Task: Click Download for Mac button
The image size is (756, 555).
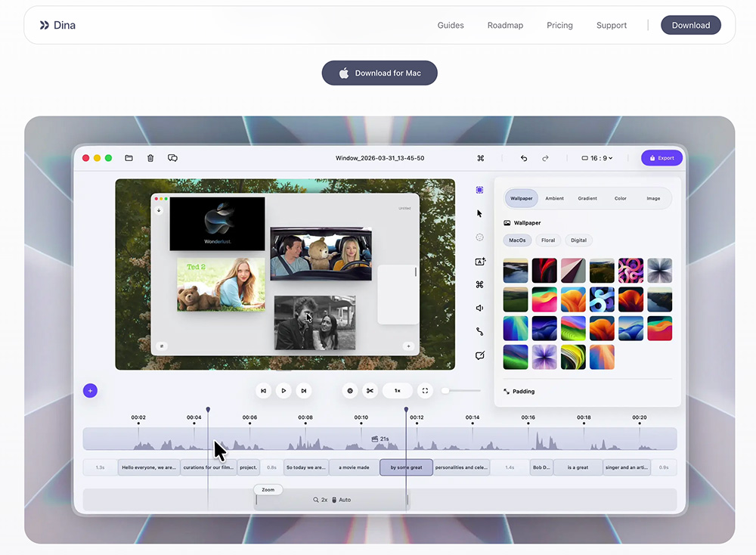Action: point(380,73)
